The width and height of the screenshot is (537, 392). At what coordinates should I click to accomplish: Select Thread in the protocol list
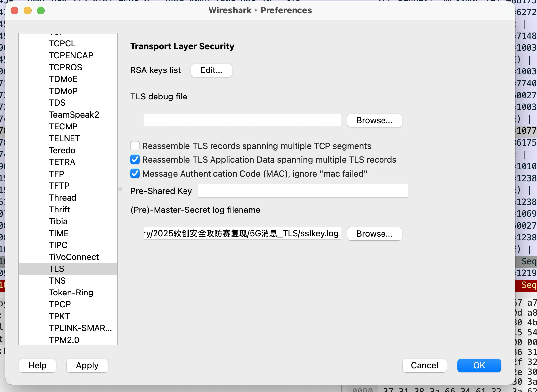coord(68,198)
